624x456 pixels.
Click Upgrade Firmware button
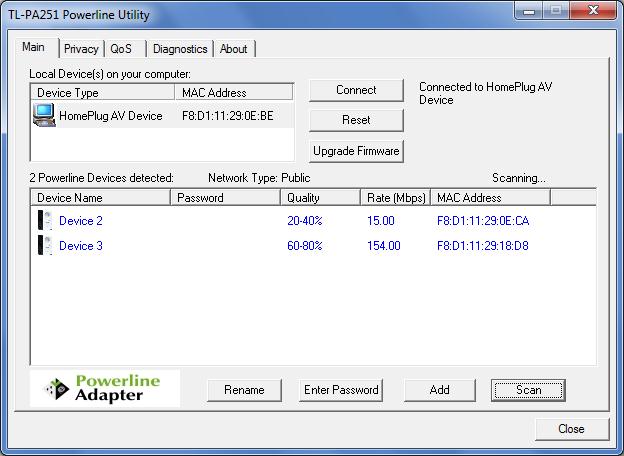pos(356,151)
